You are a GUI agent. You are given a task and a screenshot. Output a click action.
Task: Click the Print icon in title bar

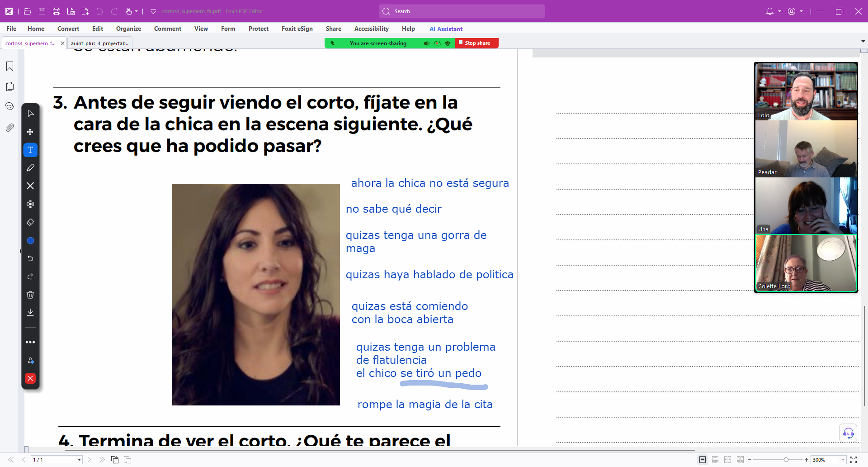57,11
